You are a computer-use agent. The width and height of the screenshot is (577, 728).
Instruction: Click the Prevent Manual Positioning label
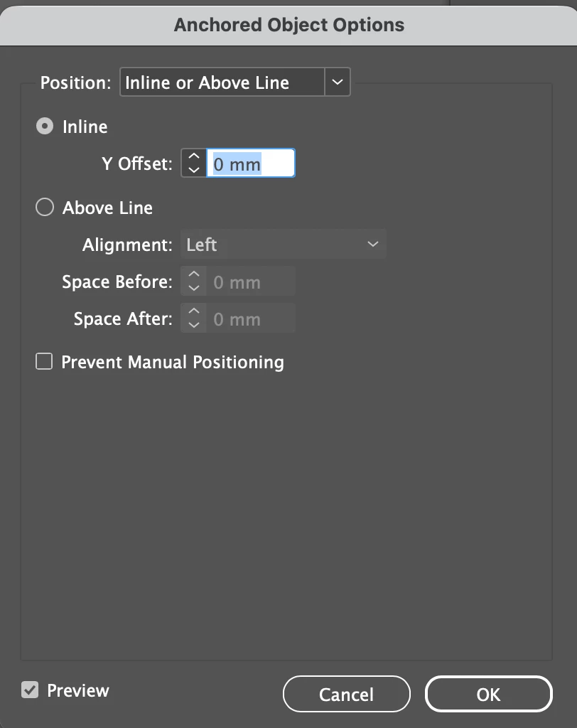[x=173, y=362]
